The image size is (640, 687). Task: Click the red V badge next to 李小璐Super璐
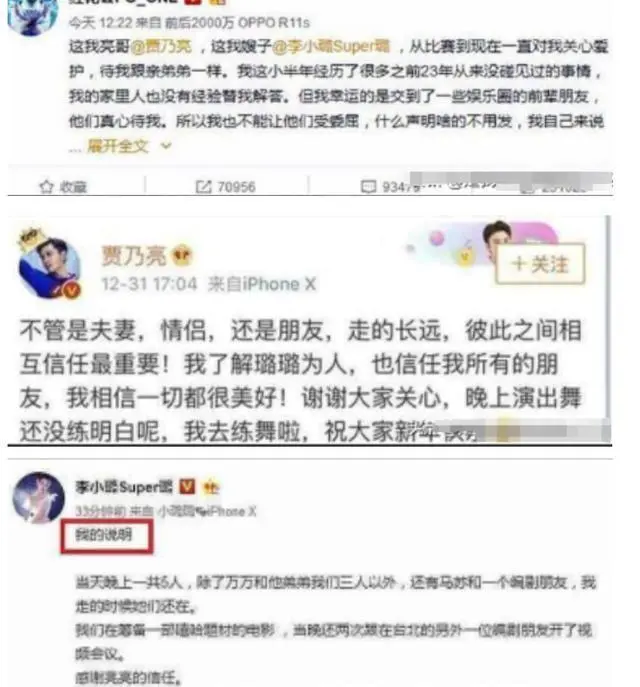point(188,486)
